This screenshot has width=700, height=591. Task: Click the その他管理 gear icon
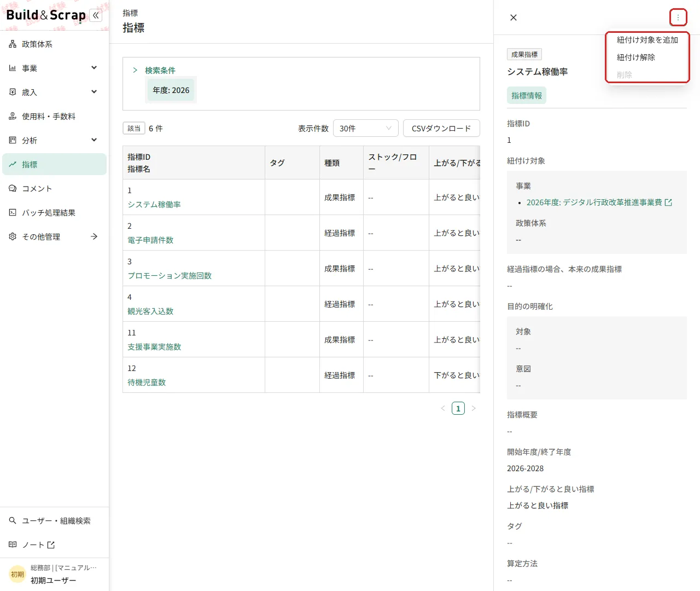(13, 236)
